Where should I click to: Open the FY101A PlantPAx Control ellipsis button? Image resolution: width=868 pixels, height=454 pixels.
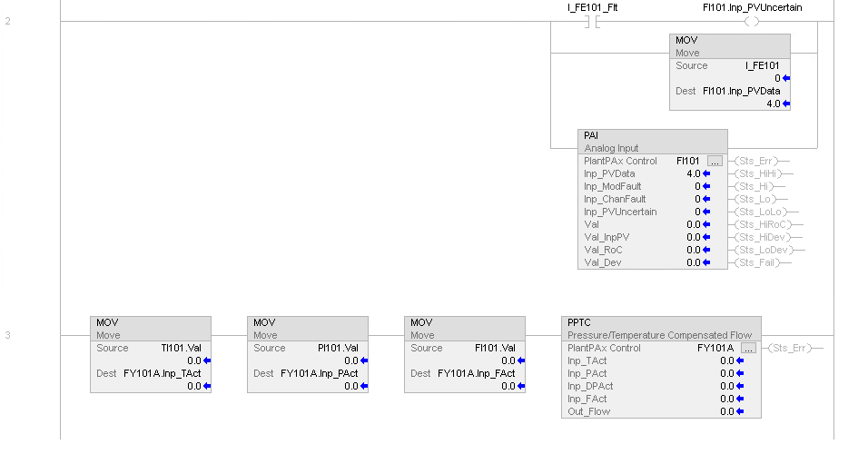point(748,348)
